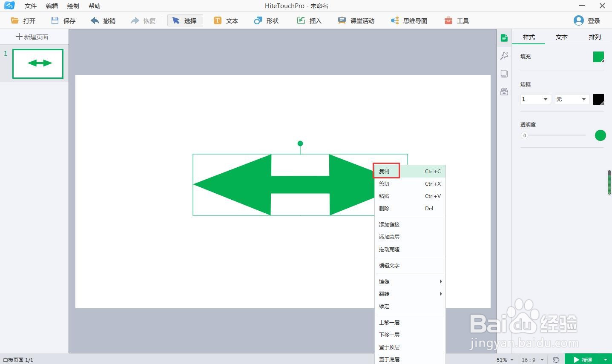The height and width of the screenshot is (364, 612).
Task: Open the 文件 menu
Action: [x=31, y=6]
